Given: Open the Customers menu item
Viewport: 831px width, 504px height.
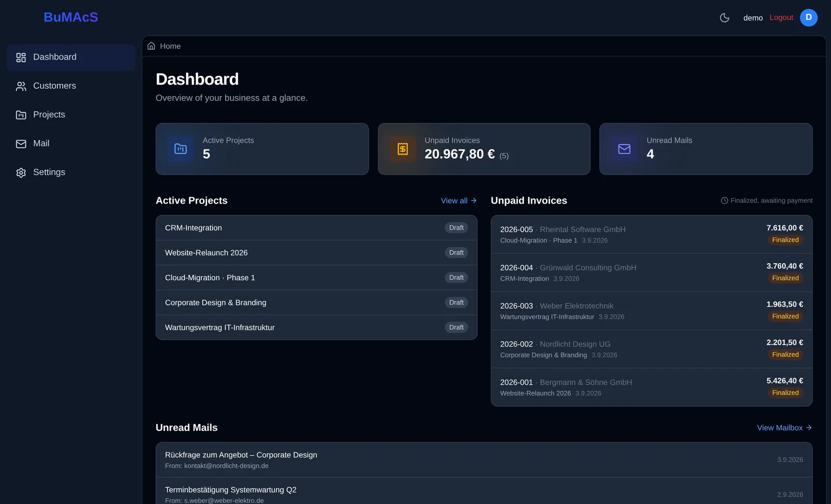Looking at the screenshot, I should point(71,86).
